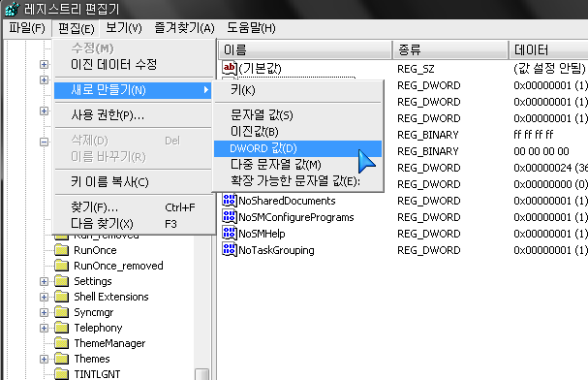Choose 다음 찾기(X) menu entry

tap(133, 224)
